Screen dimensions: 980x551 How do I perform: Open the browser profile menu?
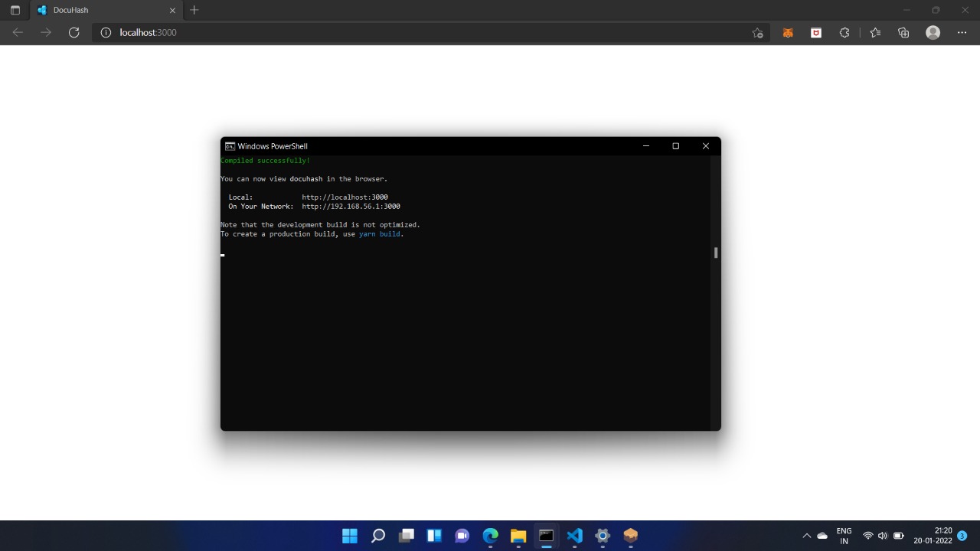[932, 32]
